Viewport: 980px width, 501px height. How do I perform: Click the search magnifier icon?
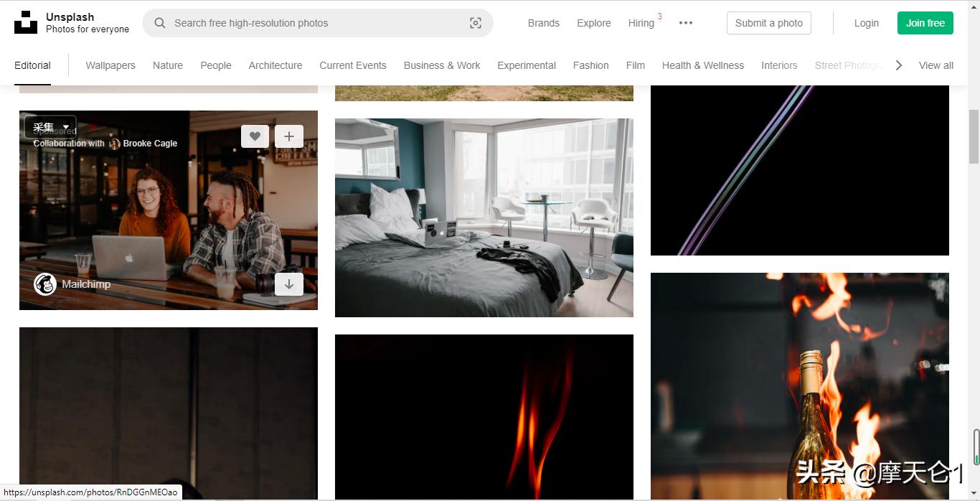coord(160,23)
